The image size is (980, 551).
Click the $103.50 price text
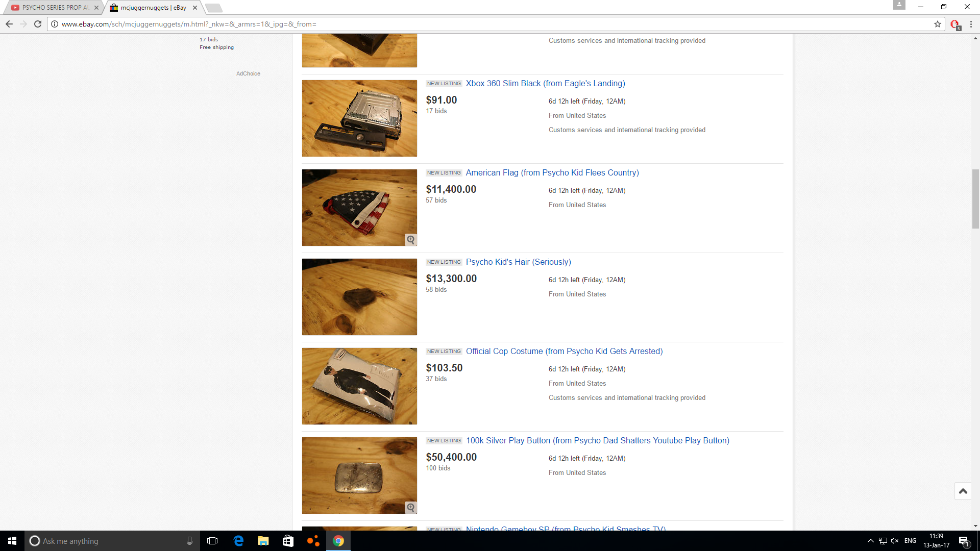[x=444, y=368]
